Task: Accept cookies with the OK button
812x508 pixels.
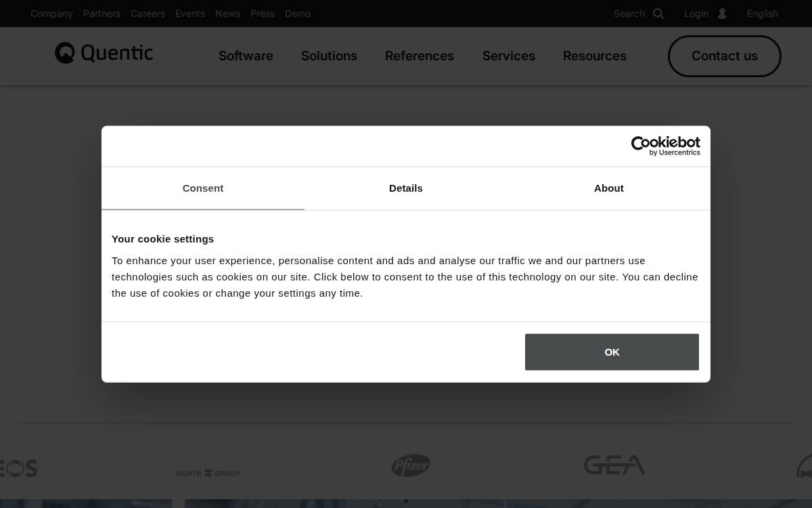Action: pos(612,352)
